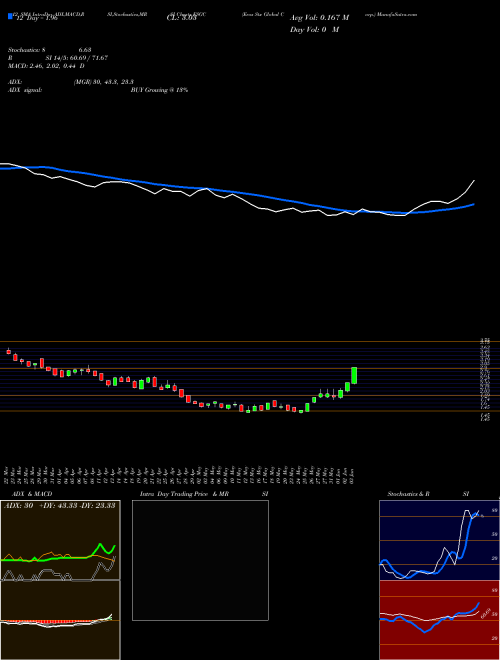Click the Intra Day Trading Price & MR title
The width and height of the screenshot is (500, 660).
click(185, 494)
